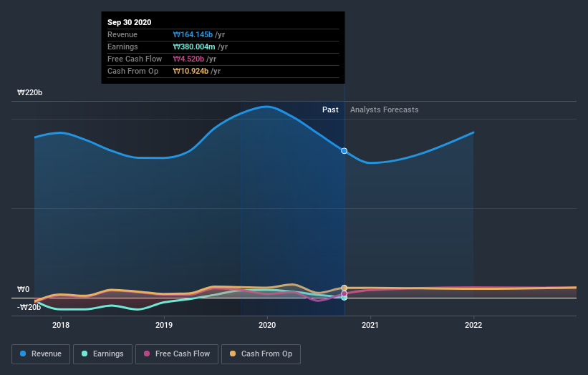588x375 pixels.
Task: Click the ₩0 y-axis label
Action: (x=23, y=289)
